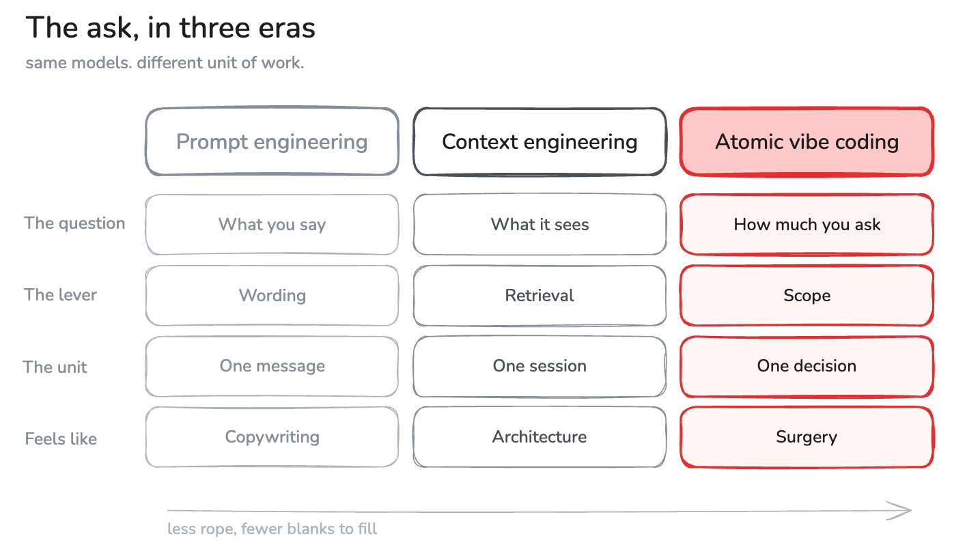The height and width of the screenshot is (560, 967).
Task: Select the What it sees cell
Action: tap(539, 225)
